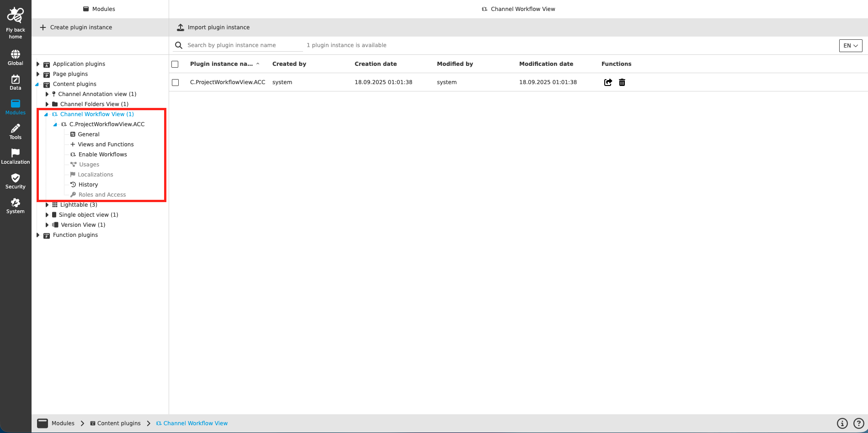This screenshot has width=868, height=433.
Task: Open the EN language dropdown
Action: coord(850,46)
